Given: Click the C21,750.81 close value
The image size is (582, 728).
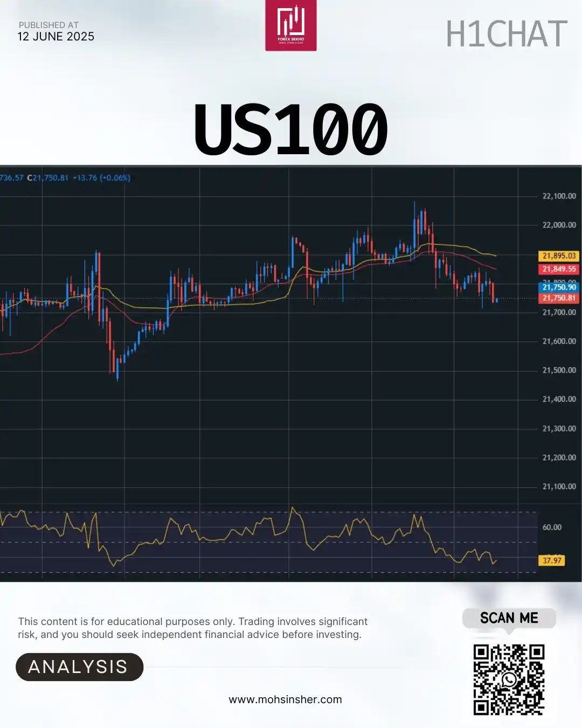Looking at the screenshot, I should (x=48, y=178).
